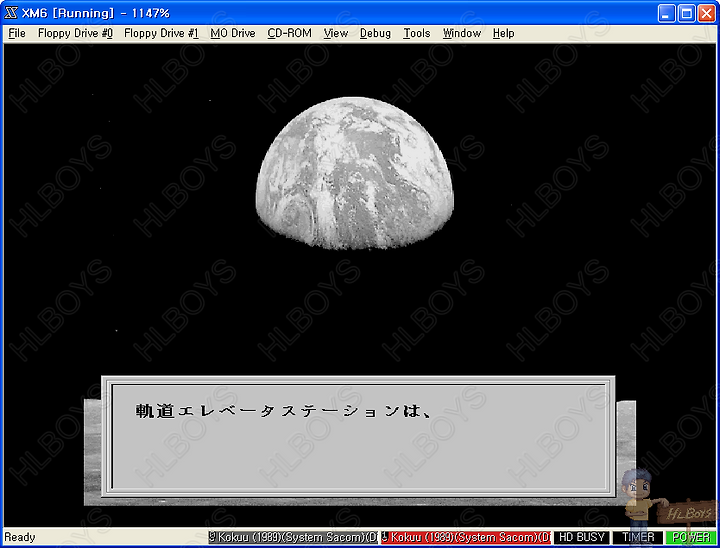Image resolution: width=720 pixels, height=548 pixels.
Task: Click the Ready status text
Action: pos(20,537)
